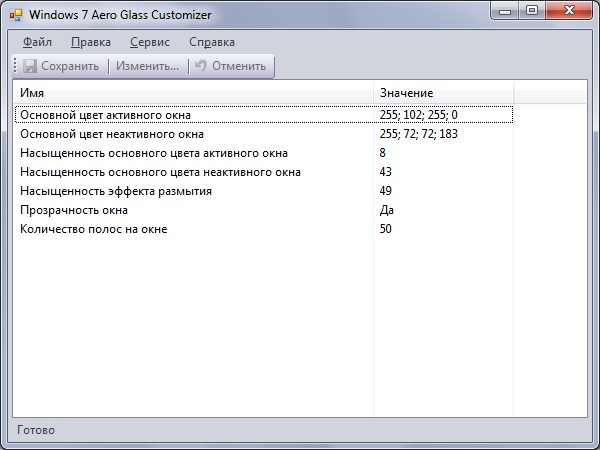
Task: Close the Aero Glass Customizer window
Action: (569, 11)
